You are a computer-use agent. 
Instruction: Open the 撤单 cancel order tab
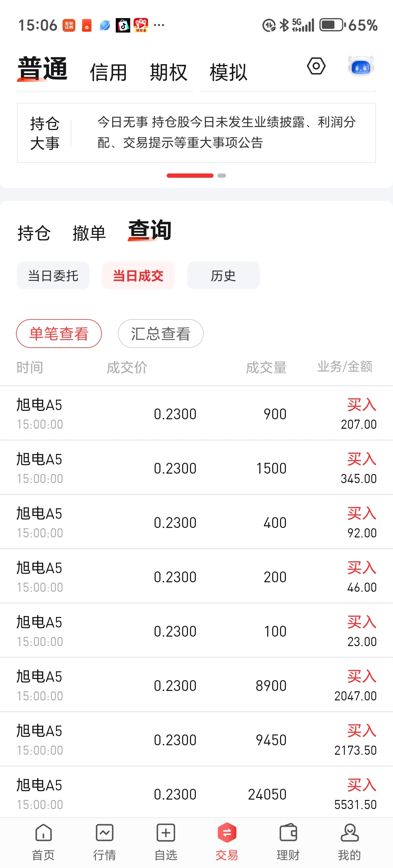[89, 233]
